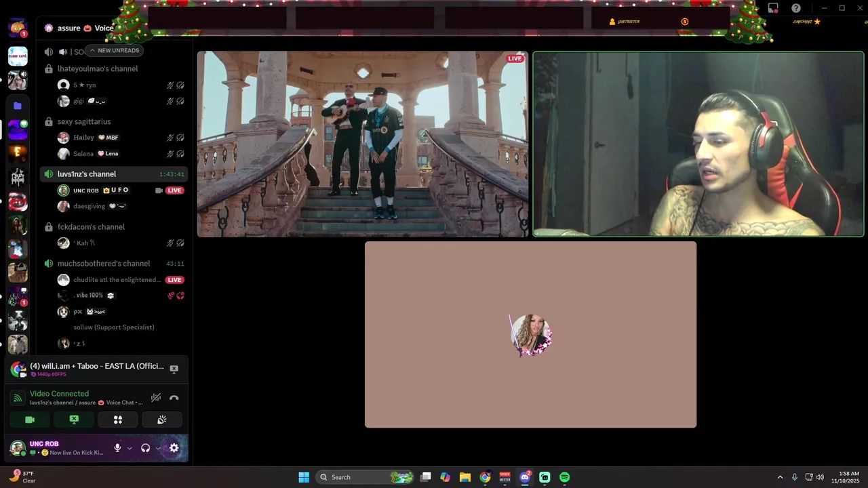The width and height of the screenshot is (868, 488).
Task: Click the LIVE badge on stream tile
Action: click(x=515, y=59)
